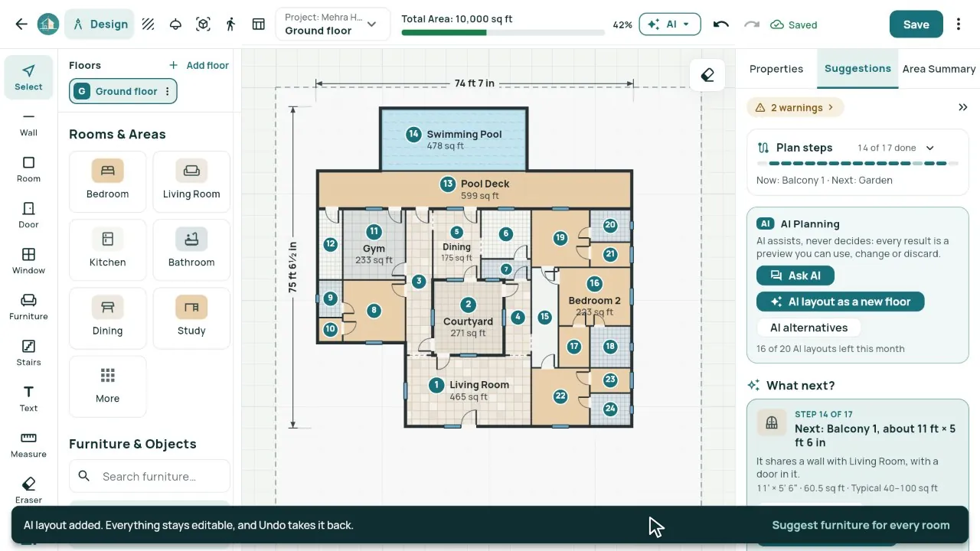980x551 pixels.
Task: Open the hatch pattern mode icon
Action: (149, 24)
